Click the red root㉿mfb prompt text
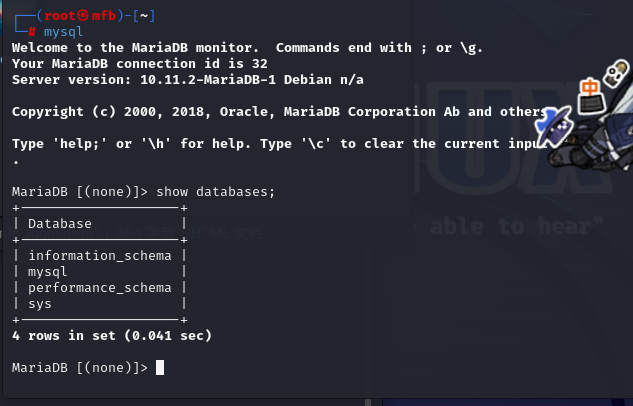The image size is (633, 406). point(80,16)
